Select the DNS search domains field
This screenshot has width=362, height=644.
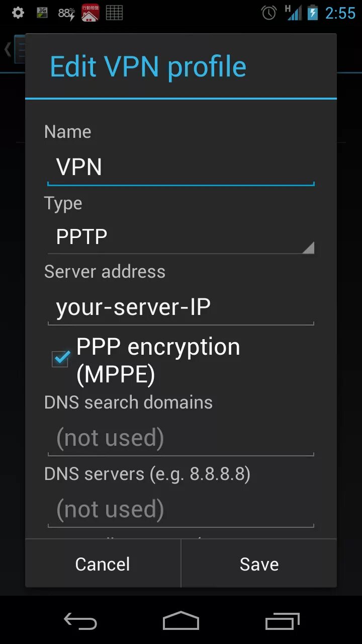click(181, 438)
